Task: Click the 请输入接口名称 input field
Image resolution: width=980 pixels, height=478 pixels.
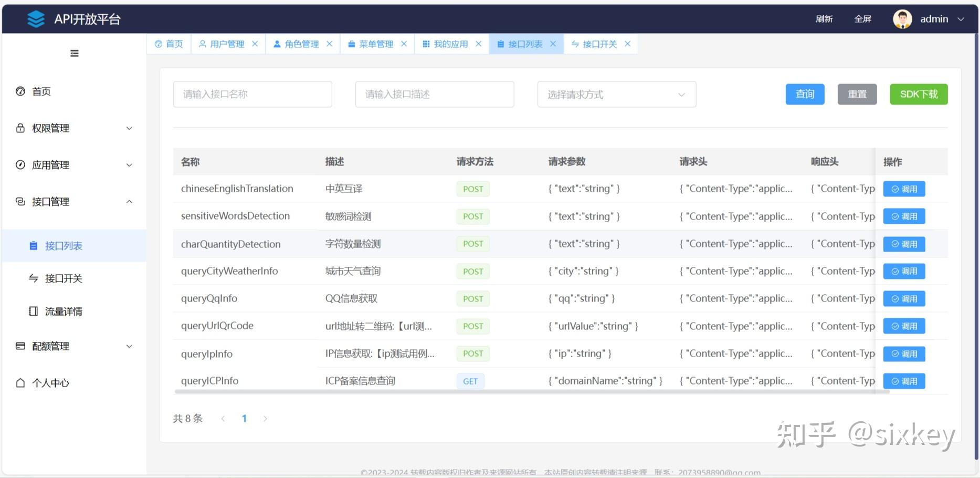Action: pyautogui.click(x=252, y=94)
